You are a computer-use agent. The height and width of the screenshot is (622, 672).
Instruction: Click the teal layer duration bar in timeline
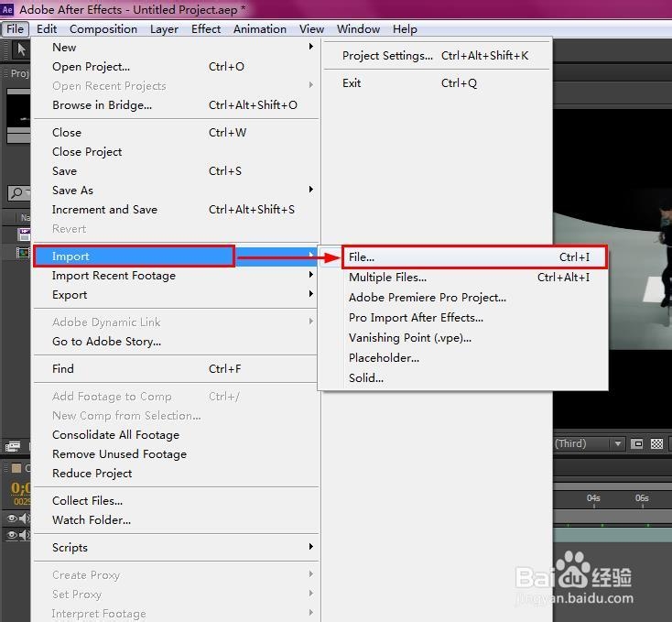click(612, 535)
